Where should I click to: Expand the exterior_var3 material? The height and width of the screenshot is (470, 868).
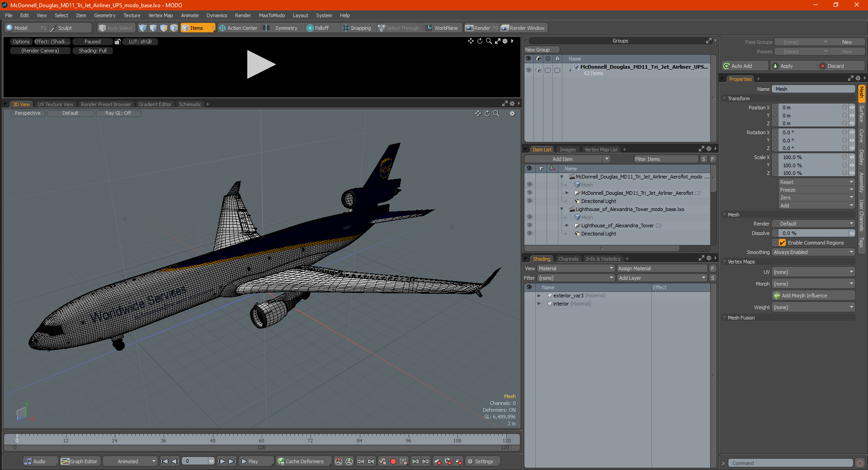pos(539,296)
